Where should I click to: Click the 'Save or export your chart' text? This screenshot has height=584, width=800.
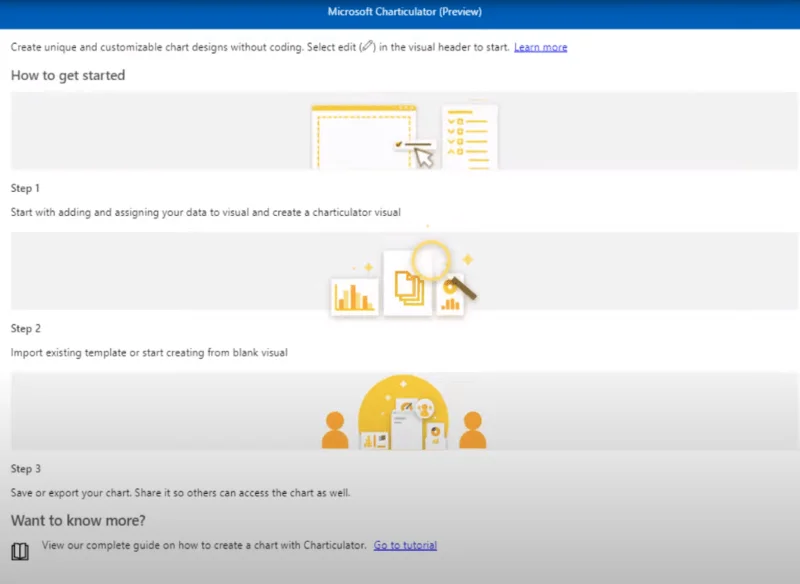[x=181, y=493]
